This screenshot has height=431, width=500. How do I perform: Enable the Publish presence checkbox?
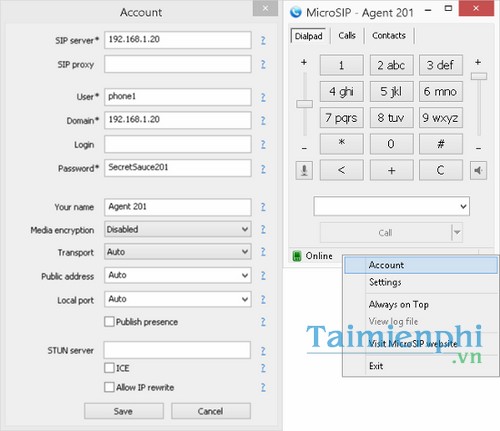click(109, 322)
